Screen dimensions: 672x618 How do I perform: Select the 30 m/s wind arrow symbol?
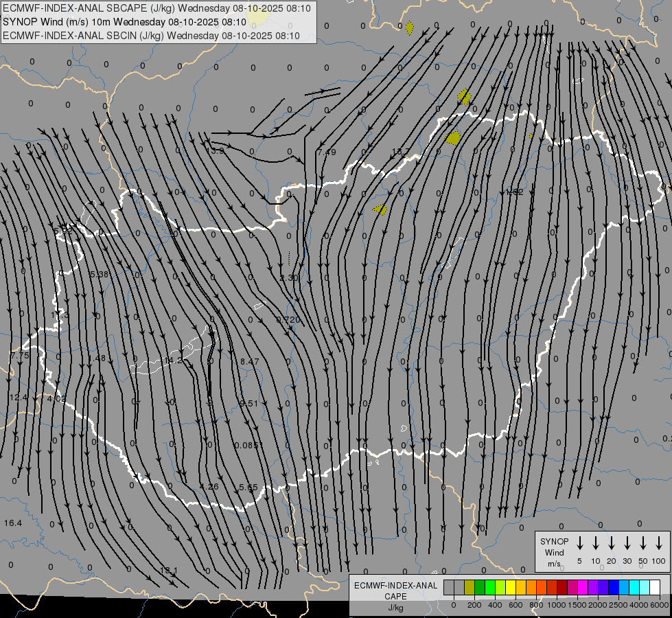pyautogui.click(x=627, y=543)
